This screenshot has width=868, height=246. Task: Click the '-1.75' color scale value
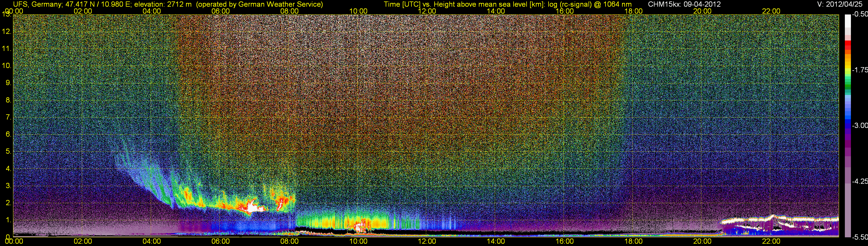(860, 70)
